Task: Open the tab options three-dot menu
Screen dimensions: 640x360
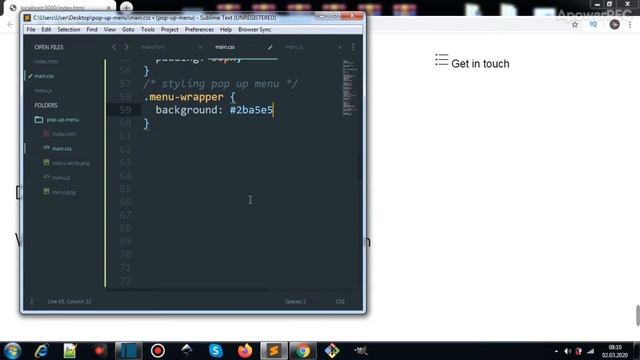Action: (x=353, y=47)
